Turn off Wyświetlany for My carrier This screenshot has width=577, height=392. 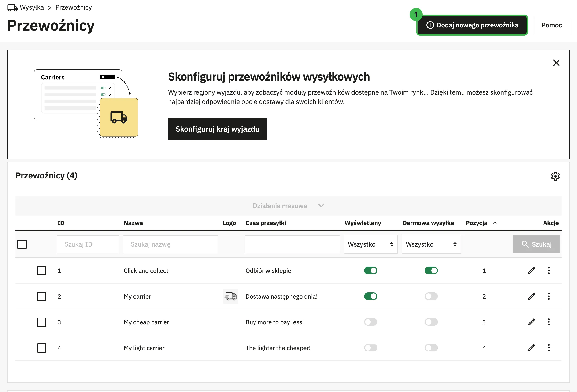[370, 296]
